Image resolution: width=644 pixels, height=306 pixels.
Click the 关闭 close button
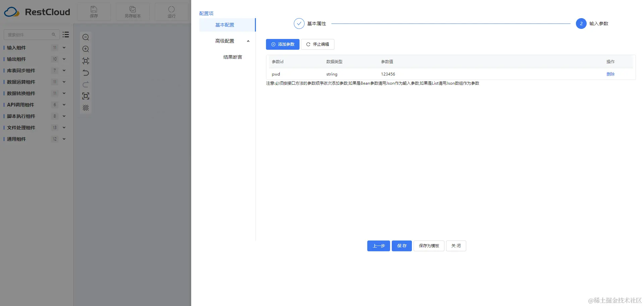click(456, 246)
